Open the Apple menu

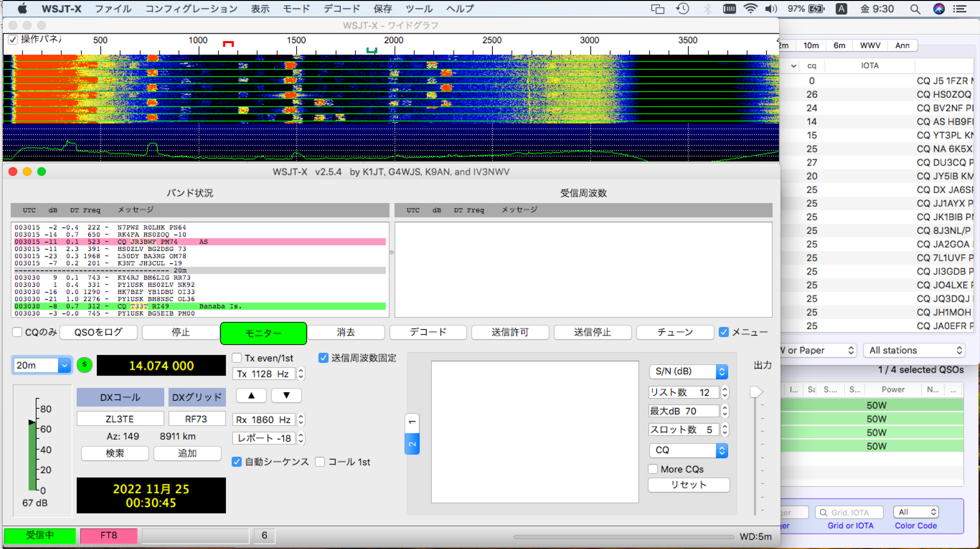click(22, 8)
